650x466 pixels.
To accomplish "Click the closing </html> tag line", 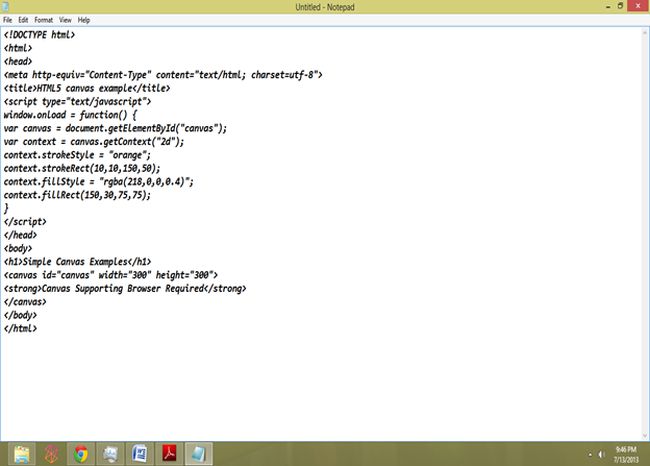I will click(x=20, y=328).
